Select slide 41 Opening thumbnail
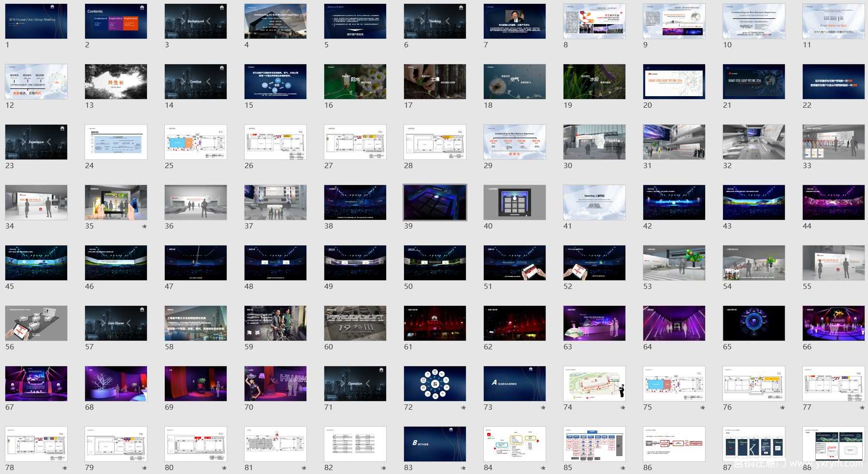 click(594, 202)
